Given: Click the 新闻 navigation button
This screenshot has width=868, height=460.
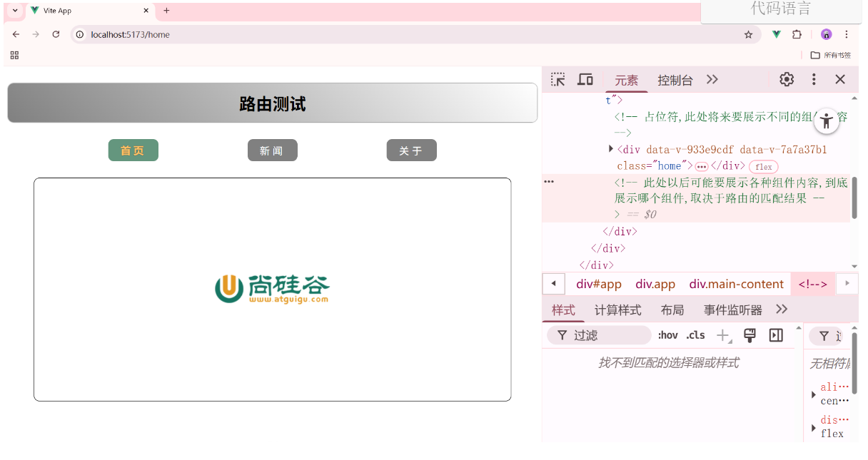Looking at the screenshot, I should 272,150.
